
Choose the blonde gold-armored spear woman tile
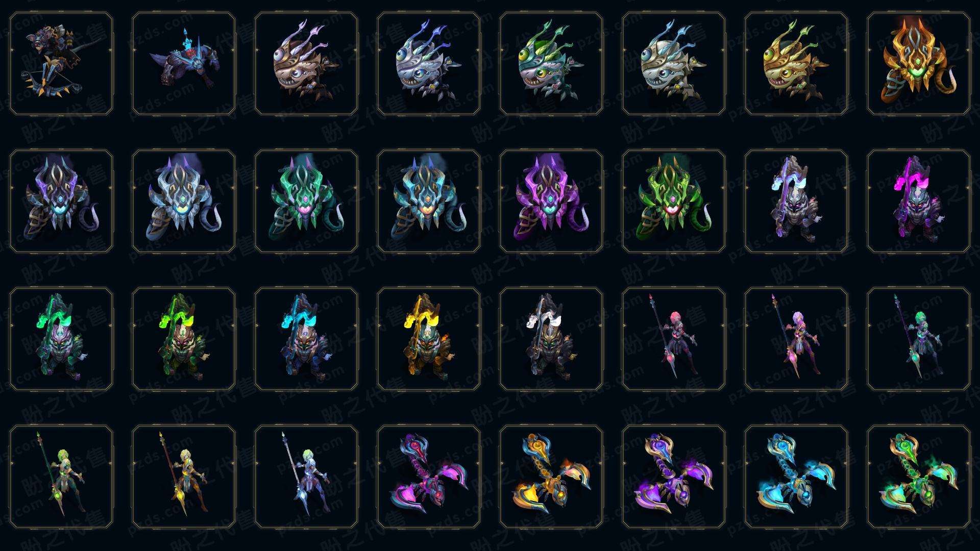[x=184, y=477]
